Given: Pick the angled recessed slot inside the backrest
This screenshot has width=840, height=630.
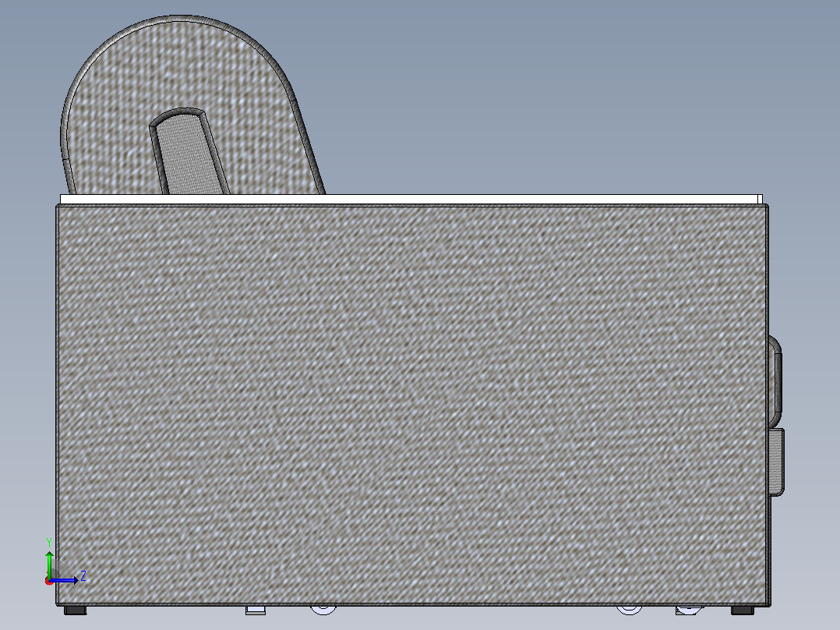Looking at the screenshot, I should 189,152.
